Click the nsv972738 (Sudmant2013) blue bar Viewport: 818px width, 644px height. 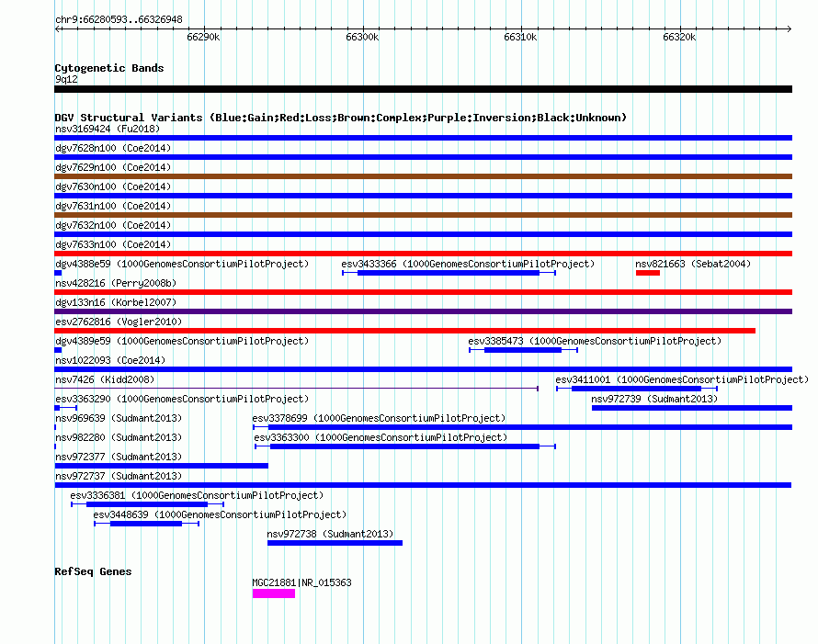coord(335,543)
